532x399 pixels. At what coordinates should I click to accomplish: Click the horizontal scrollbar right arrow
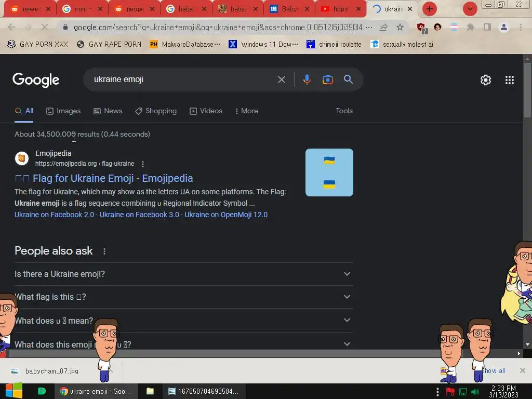coord(519,353)
